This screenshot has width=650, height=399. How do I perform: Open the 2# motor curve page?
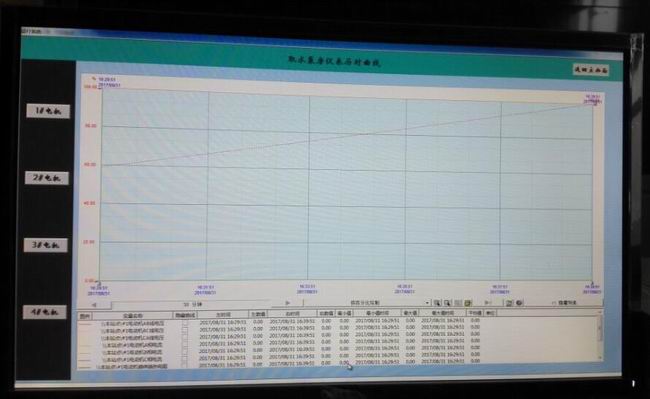point(47,178)
